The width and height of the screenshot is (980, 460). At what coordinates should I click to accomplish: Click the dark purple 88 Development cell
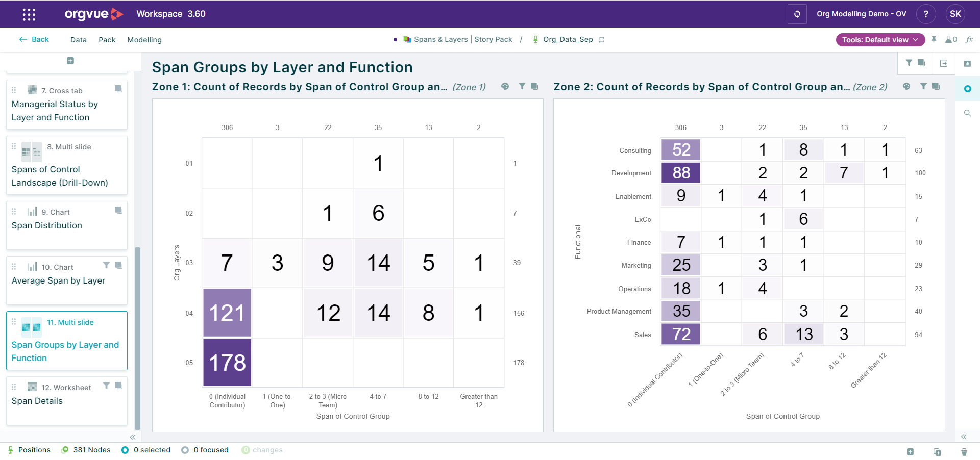(x=681, y=173)
